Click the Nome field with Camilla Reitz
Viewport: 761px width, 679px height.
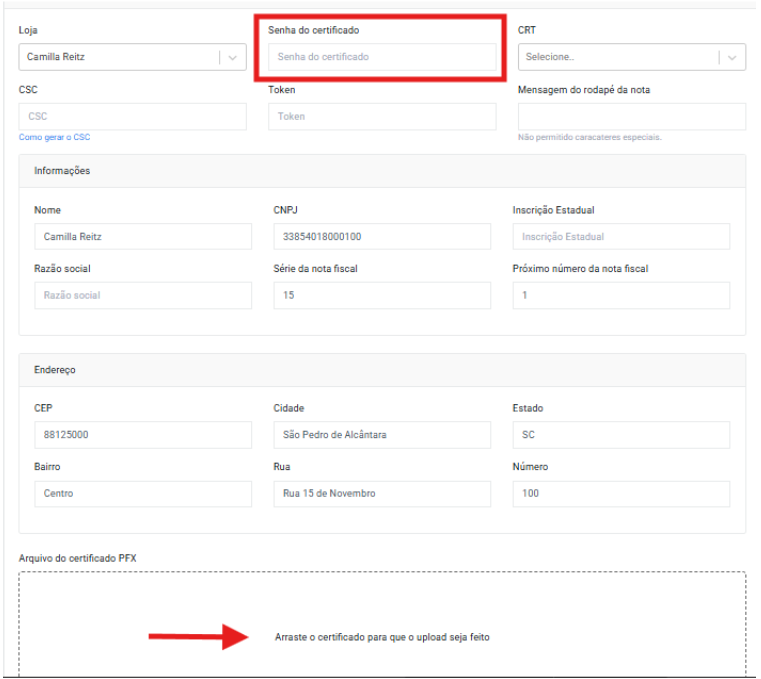click(143, 237)
